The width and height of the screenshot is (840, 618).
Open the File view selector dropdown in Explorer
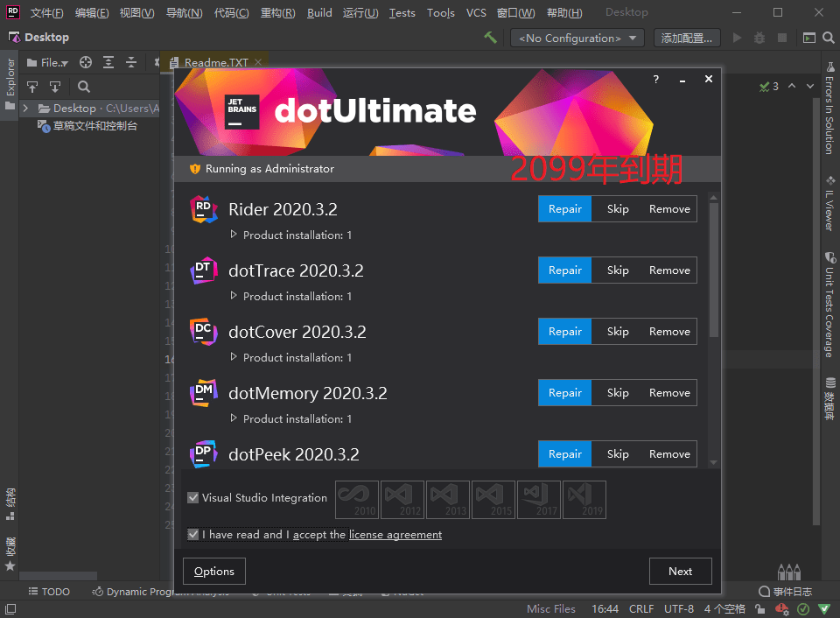pos(47,63)
